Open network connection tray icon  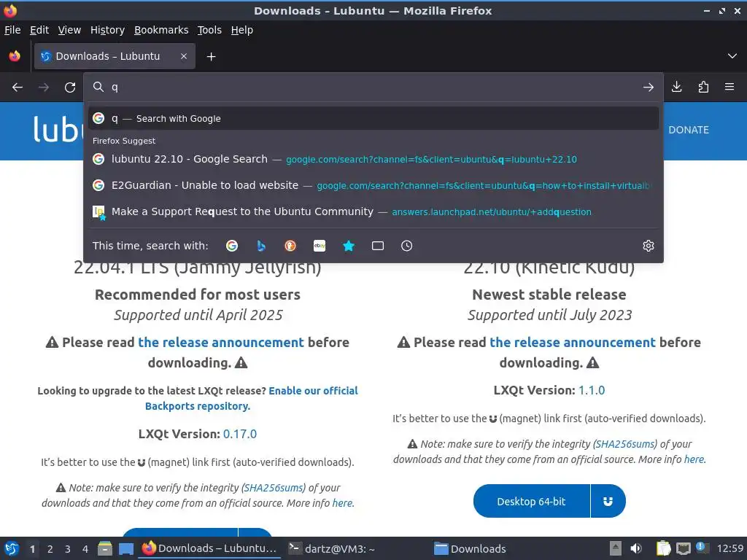click(x=683, y=548)
